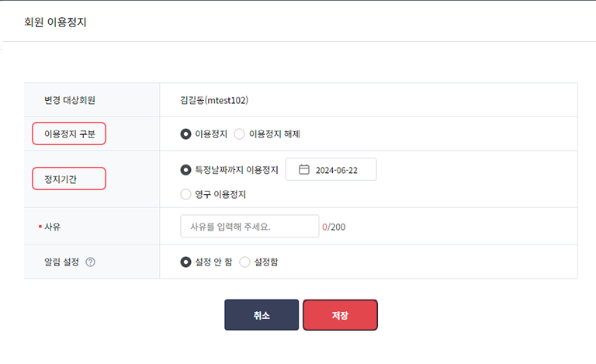The image size is (596, 364).
Task: Click the 김길동(mtest102) member name text
Action: 214,100
